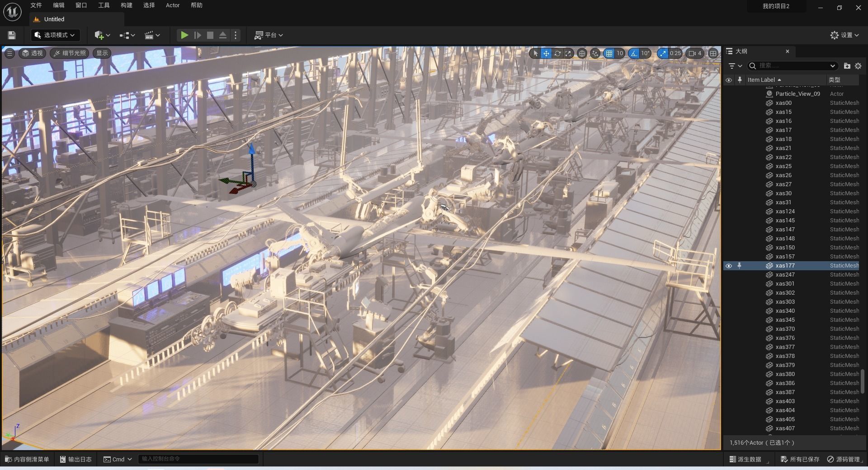This screenshot has width=868, height=470.
Task: Toggle rotation angle snapping
Action: [x=634, y=53]
